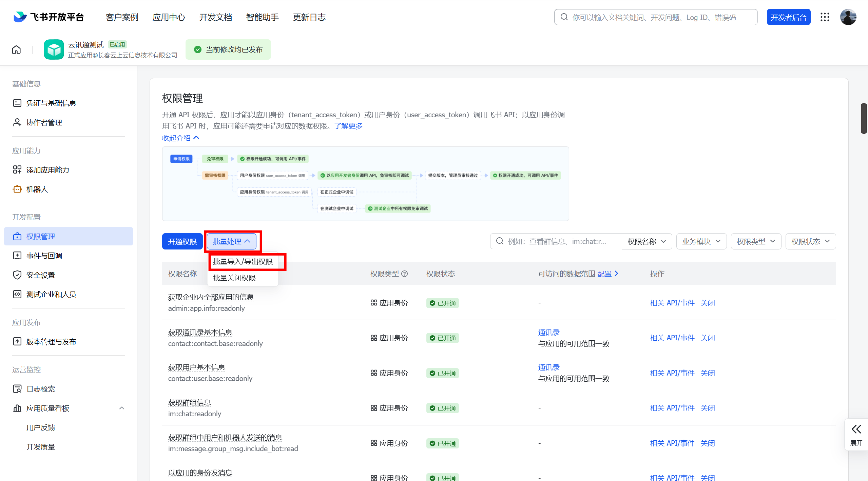
Task: Click the permission flow diagram image
Action: click(365, 183)
